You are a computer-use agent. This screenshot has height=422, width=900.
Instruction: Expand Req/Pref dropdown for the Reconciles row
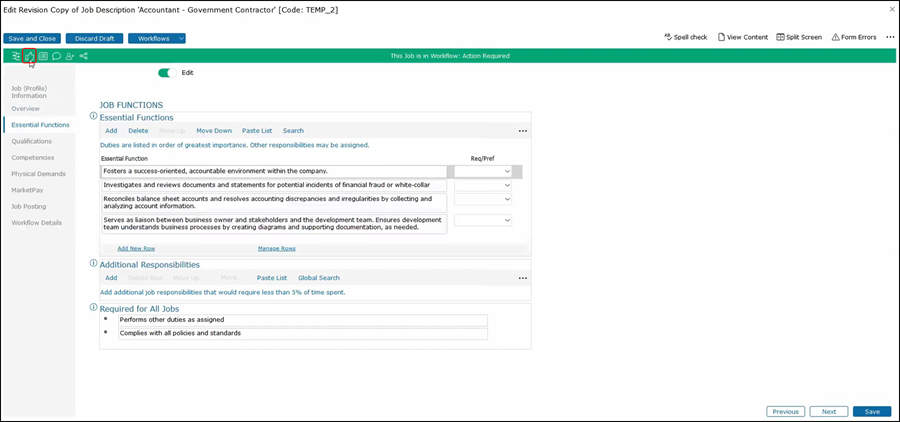click(x=483, y=199)
